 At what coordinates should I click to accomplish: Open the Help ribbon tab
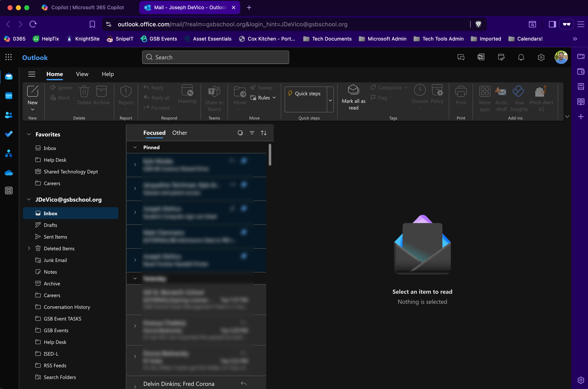point(108,74)
